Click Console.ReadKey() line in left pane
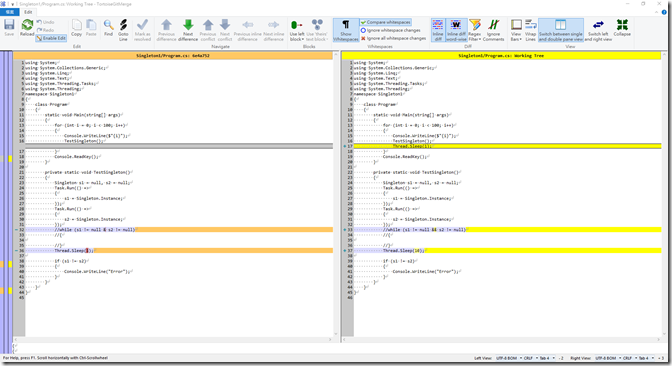The image size is (672, 366). (x=77, y=157)
